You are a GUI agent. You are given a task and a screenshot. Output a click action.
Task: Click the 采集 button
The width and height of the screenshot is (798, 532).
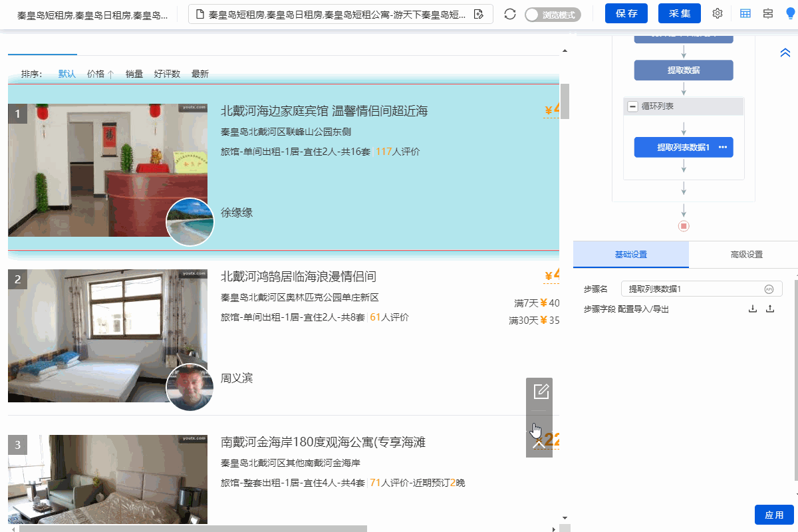coord(680,14)
